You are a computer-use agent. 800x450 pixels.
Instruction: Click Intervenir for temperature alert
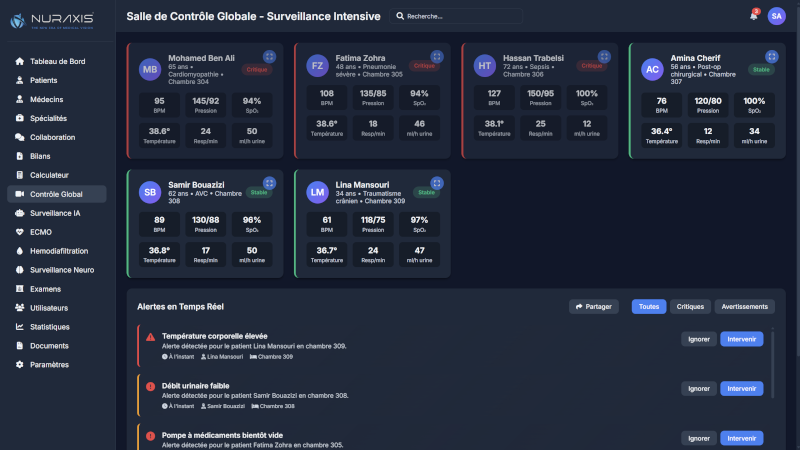coord(741,339)
